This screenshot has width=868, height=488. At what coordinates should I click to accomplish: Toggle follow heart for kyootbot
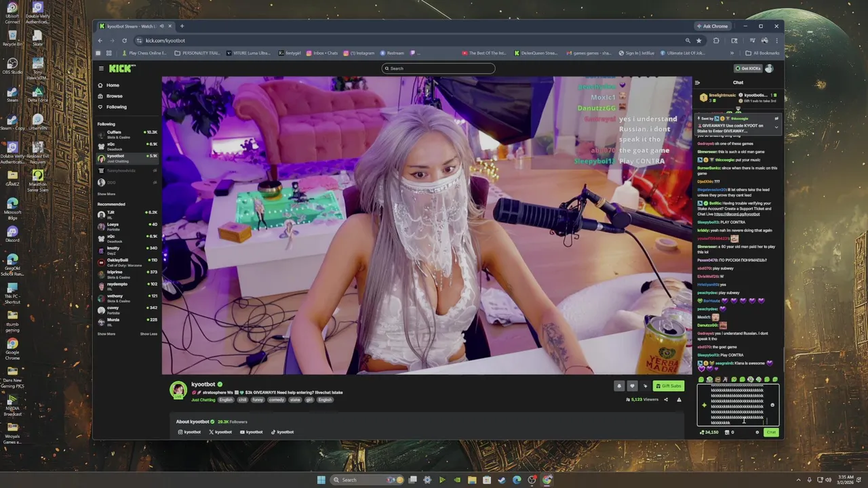632,386
